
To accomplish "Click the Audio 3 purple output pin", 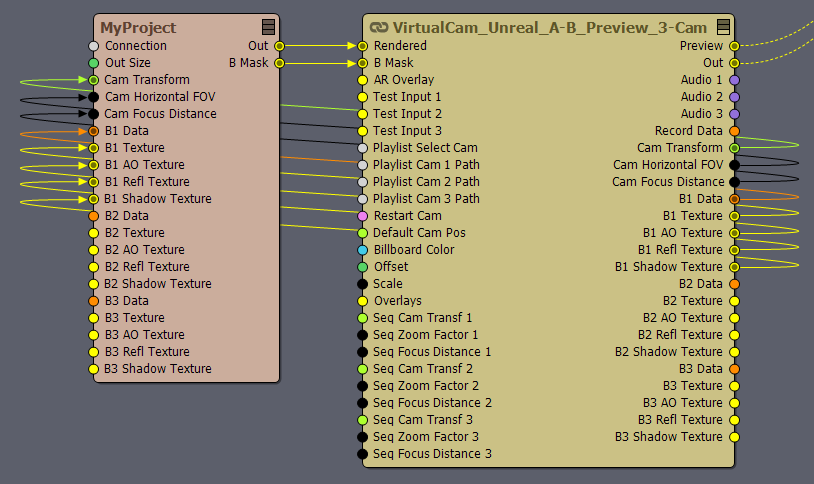I will coord(734,114).
